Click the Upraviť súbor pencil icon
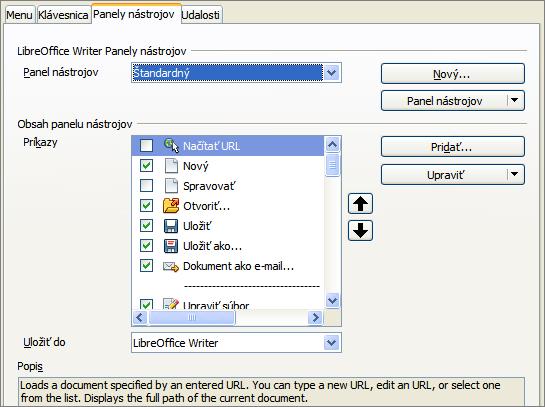The image size is (545, 407). point(171,304)
